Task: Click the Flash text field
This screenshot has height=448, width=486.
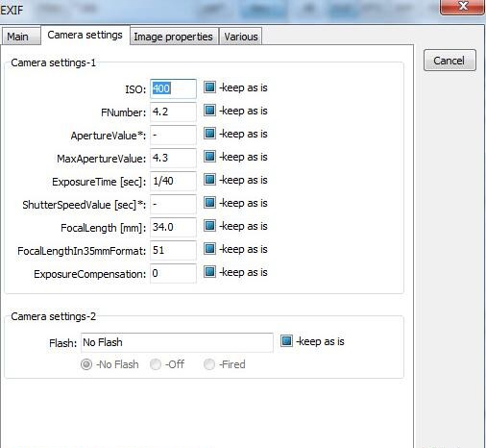Action: click(x=177, y=342)
